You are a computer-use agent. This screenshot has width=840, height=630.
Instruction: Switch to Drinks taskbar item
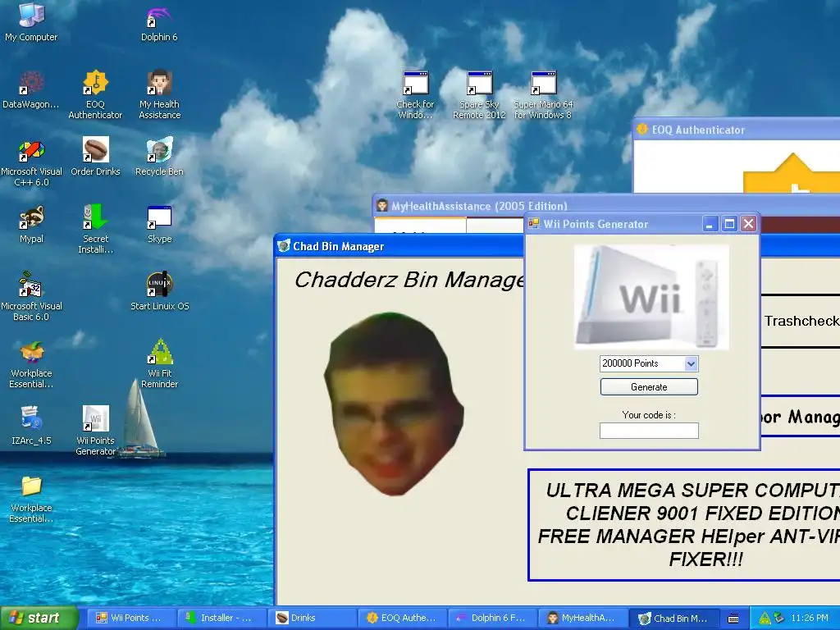click(312, 618)
